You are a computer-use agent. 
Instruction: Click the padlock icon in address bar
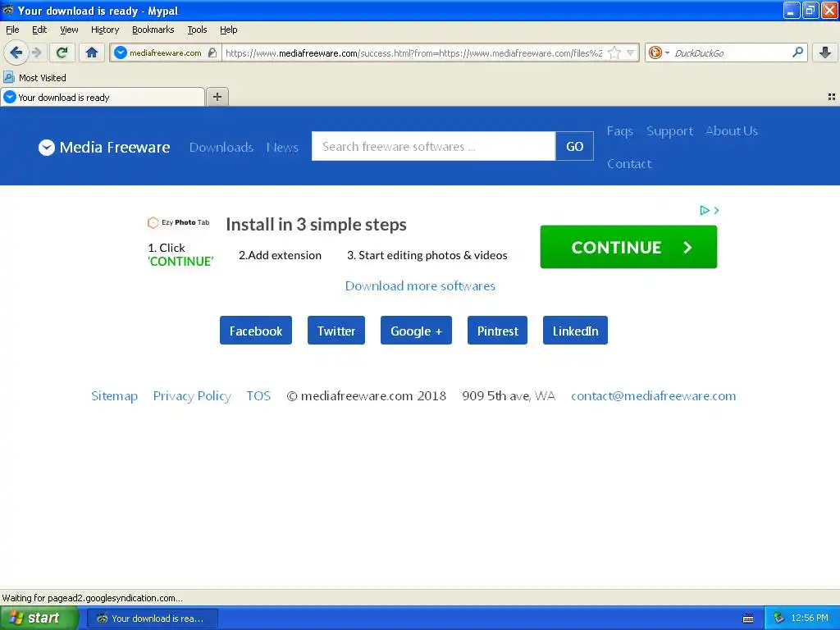[x=212, y=52]
